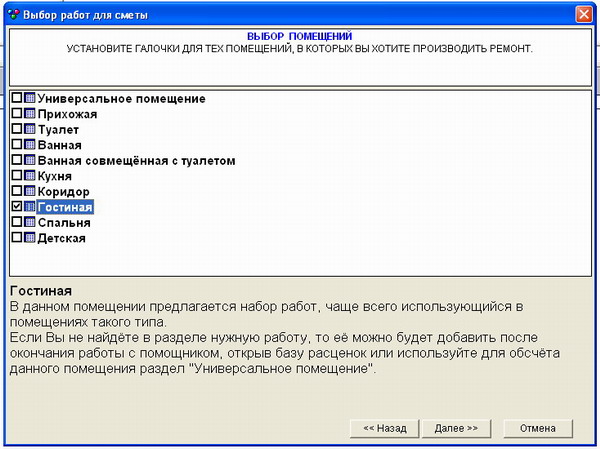The width and height of the screenshot is (600, 449).
Task: Check the Ванная room checkbox
Action: tap(16, 144)
